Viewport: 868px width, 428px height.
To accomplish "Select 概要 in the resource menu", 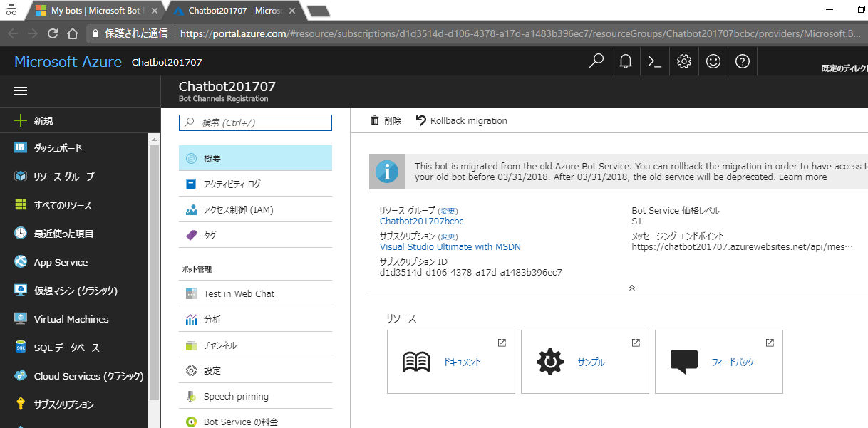I will click(x=255, y=158).
